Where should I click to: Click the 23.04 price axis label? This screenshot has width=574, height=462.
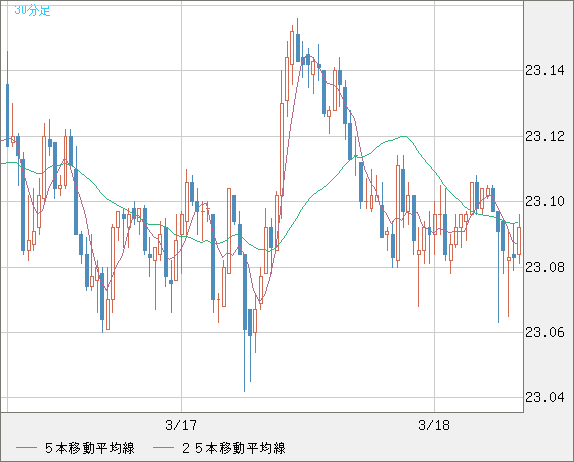545,397
